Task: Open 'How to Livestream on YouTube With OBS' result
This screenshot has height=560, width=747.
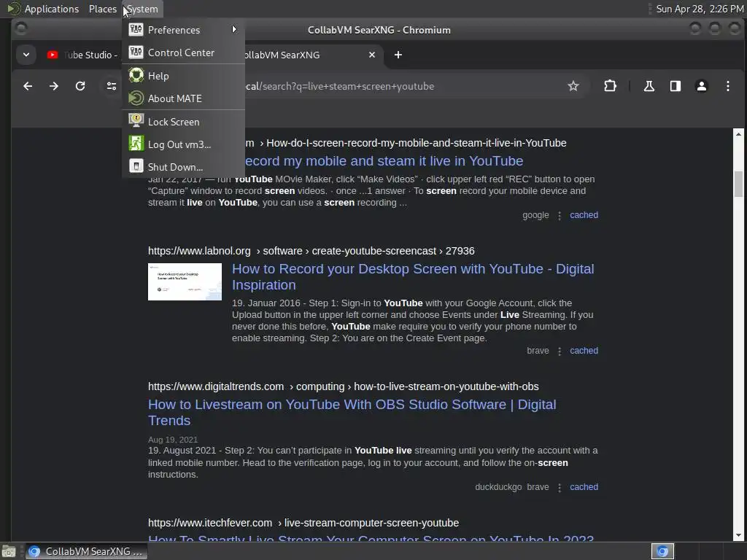Action: click(x=352, y=413)
